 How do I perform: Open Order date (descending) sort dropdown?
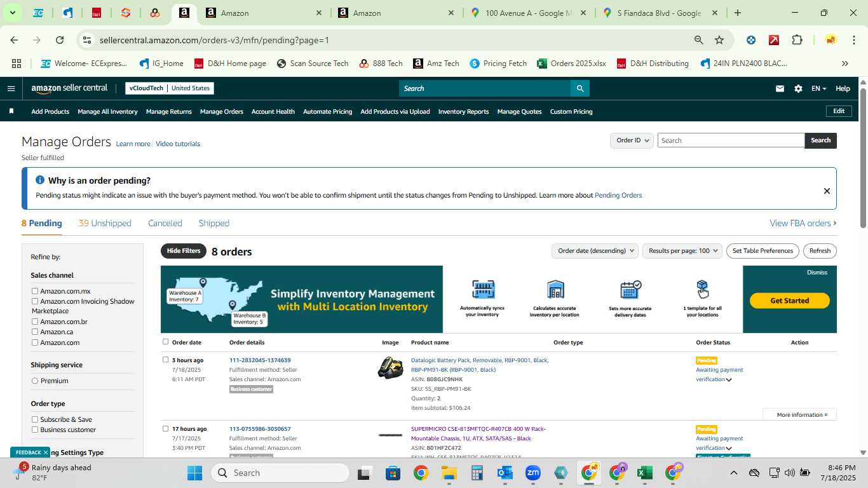coord(595,251)
